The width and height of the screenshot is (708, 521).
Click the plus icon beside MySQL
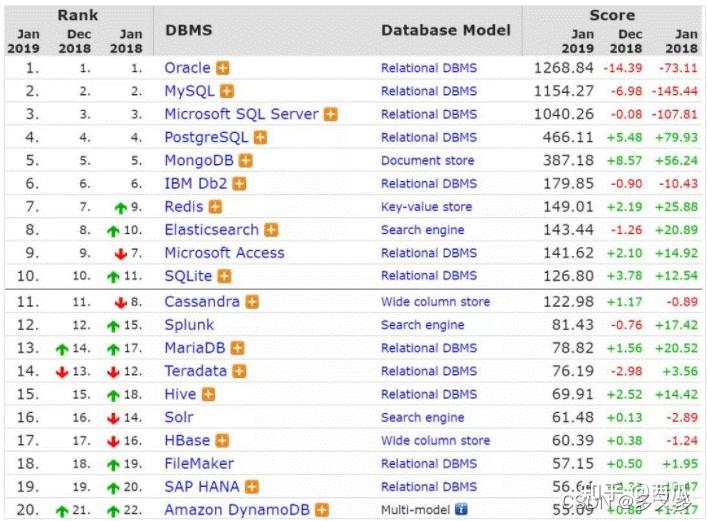227,92
